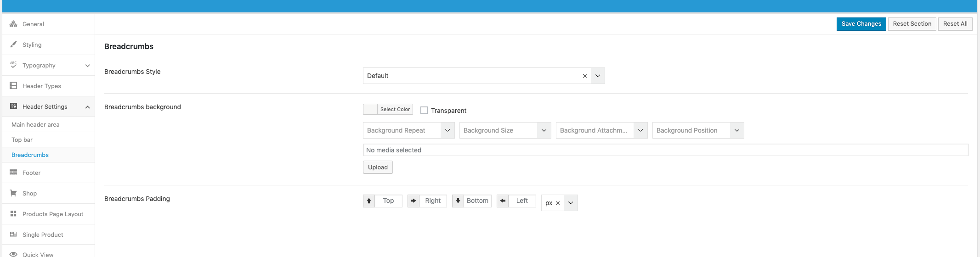The width and height of the screenshot is (980, 257).
Task: Click the Single Product icon
Action: tap(13, 235)
